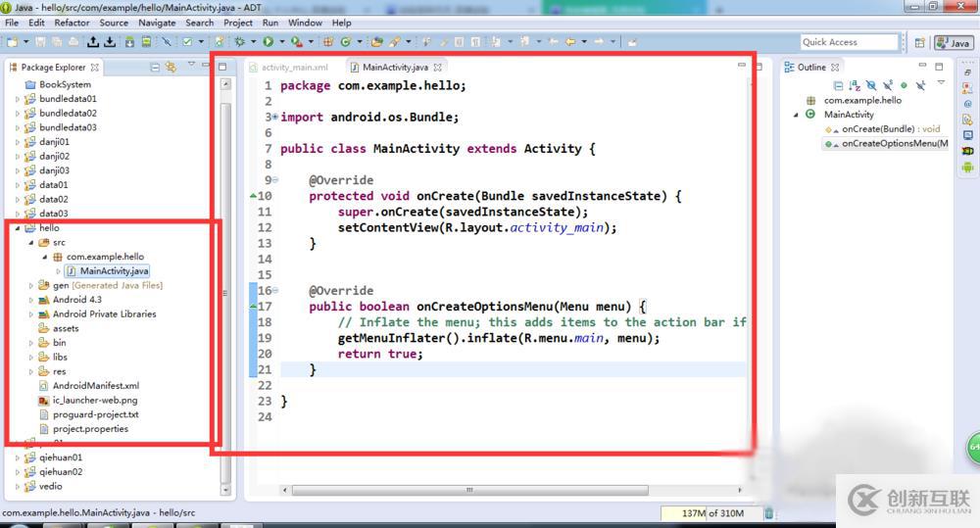The width and height of the screenshot is (980, 528).
Task: Click the Run External Tools icon
Action: coord(296,42)
